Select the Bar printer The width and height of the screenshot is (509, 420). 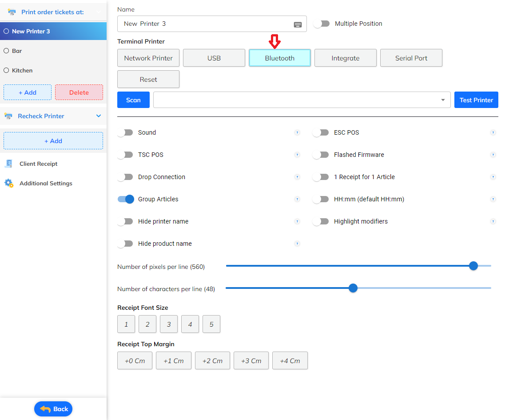[x=53, y=51]
